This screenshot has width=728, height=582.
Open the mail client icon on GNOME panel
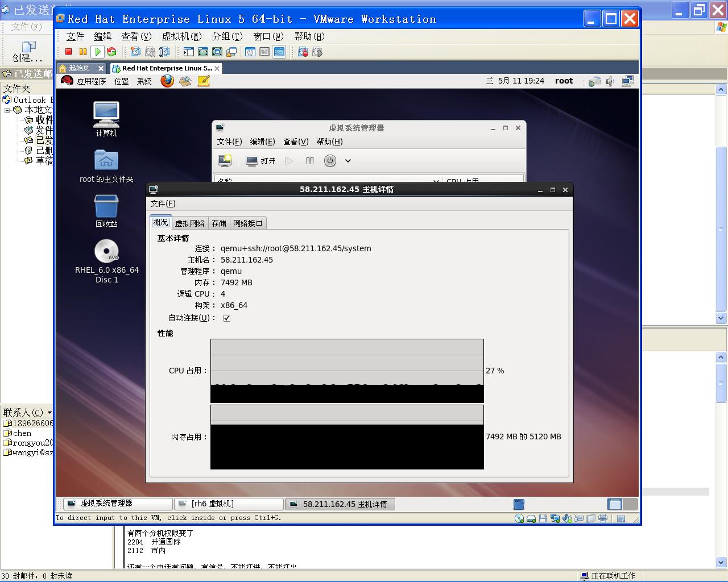[x=185, y=81]
